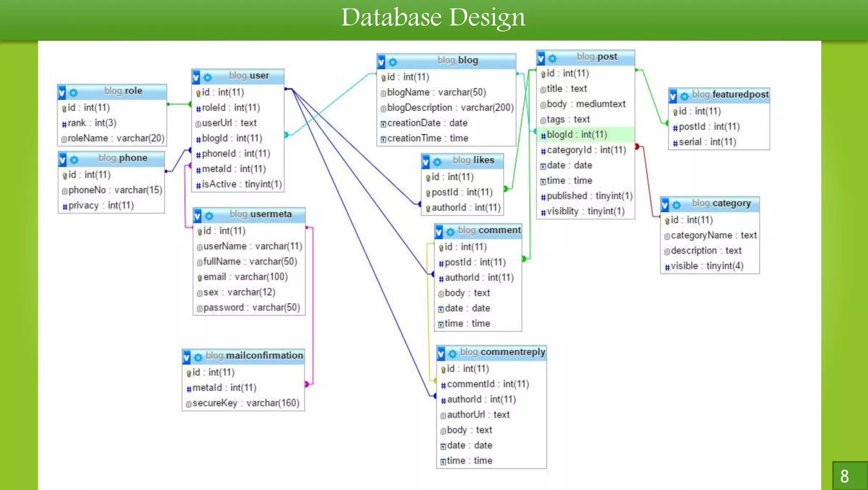Click slide number 8 box

(x=846, y=476)
